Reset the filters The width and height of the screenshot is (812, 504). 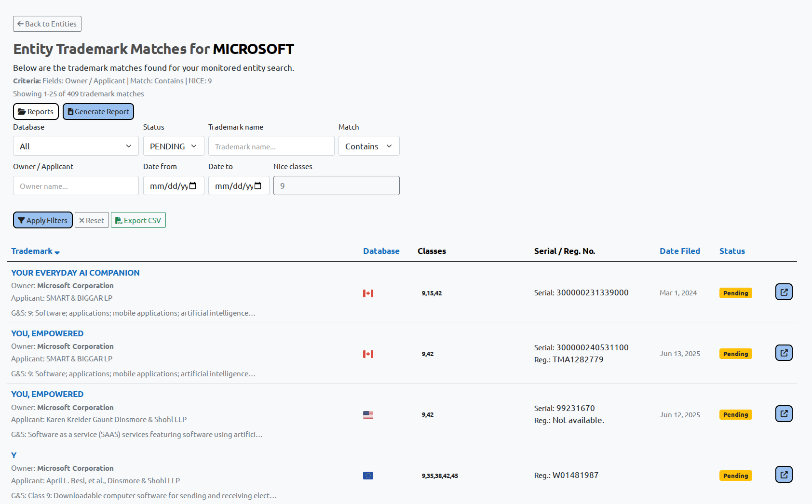pos(92,220)
